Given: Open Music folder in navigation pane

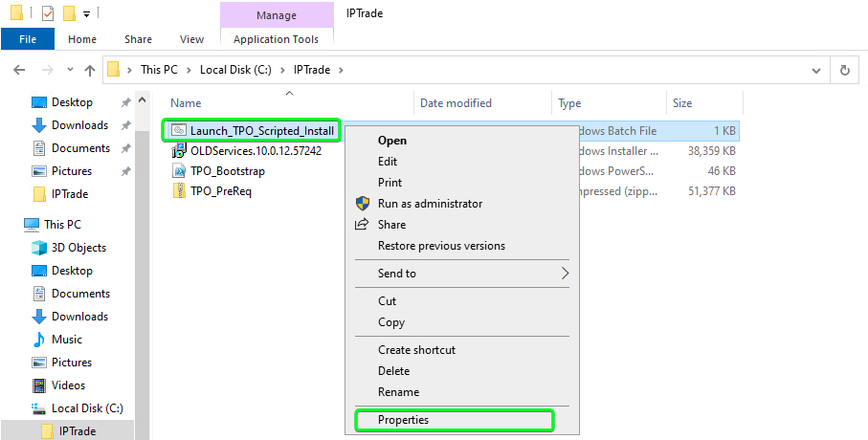Looking at the screenshot, I should (66, 340).
